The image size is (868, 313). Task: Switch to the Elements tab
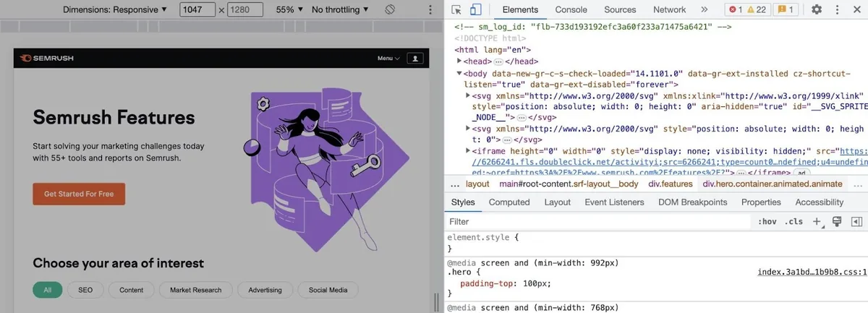pos(520,9)
